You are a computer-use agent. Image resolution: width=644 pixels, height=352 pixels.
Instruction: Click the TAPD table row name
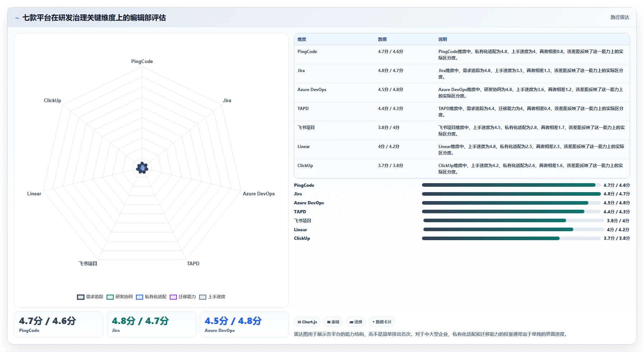(x=303, y=109)
